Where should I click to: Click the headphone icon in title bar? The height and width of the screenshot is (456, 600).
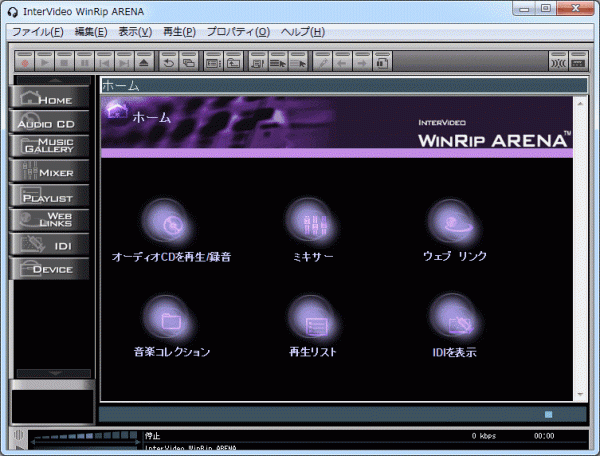tap(13, 12)
